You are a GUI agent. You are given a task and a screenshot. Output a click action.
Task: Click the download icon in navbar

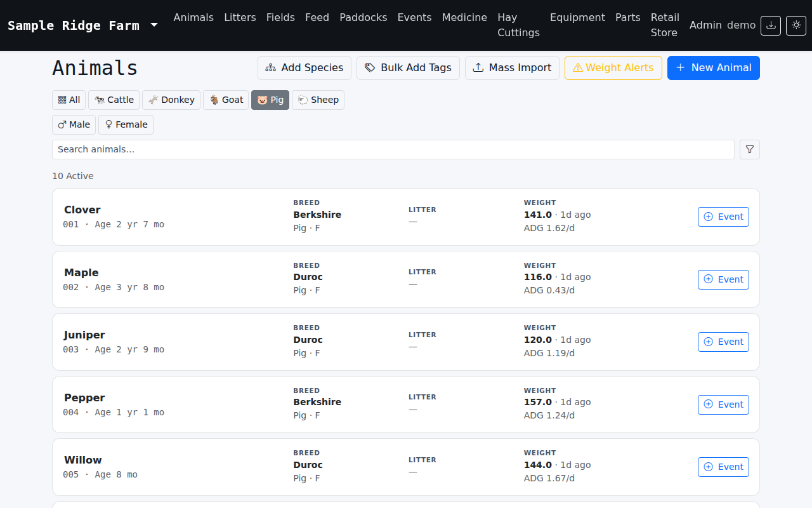(x=771, y=25)
